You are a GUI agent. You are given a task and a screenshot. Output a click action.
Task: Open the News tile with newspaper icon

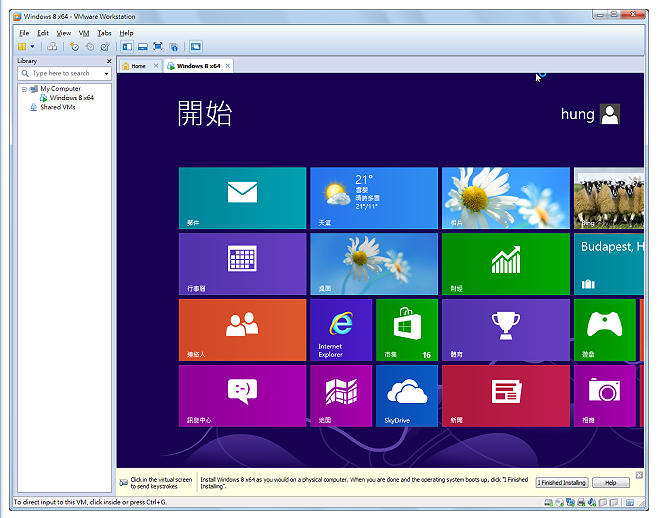tap(506, 396)
